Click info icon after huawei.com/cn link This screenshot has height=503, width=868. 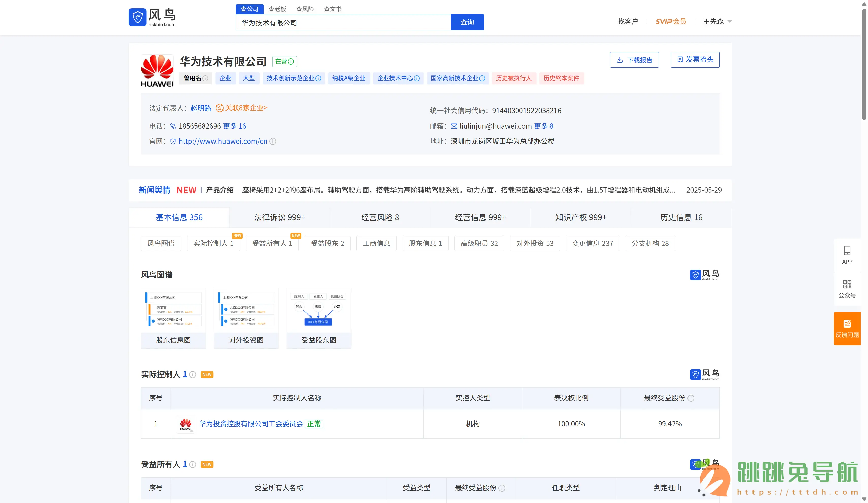tap(273, 141)
